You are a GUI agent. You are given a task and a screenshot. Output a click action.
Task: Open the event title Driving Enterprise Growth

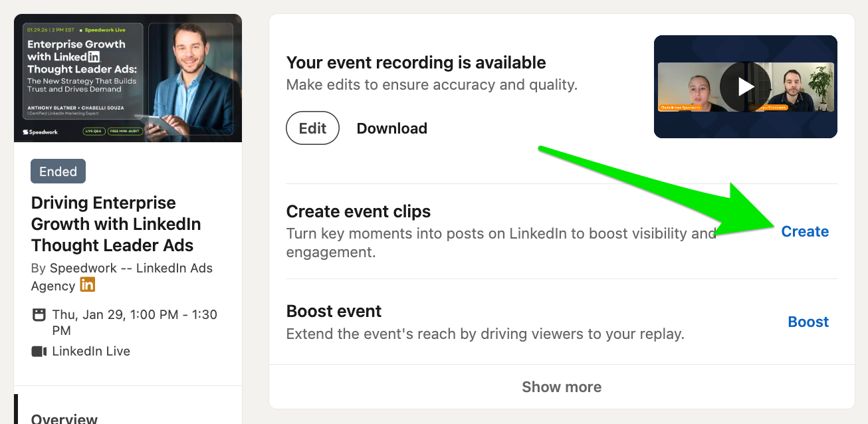tap(116, 224)
